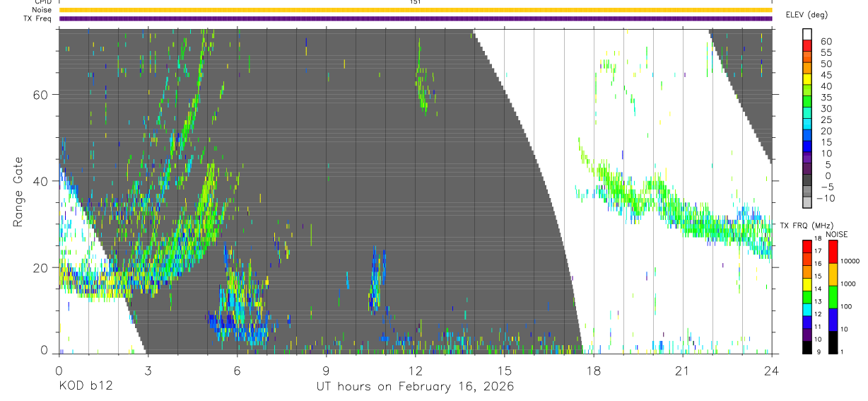The image size is (868, 401).
Task: Pick the blue segment of the NOISE colorbar
Action: 833,319
